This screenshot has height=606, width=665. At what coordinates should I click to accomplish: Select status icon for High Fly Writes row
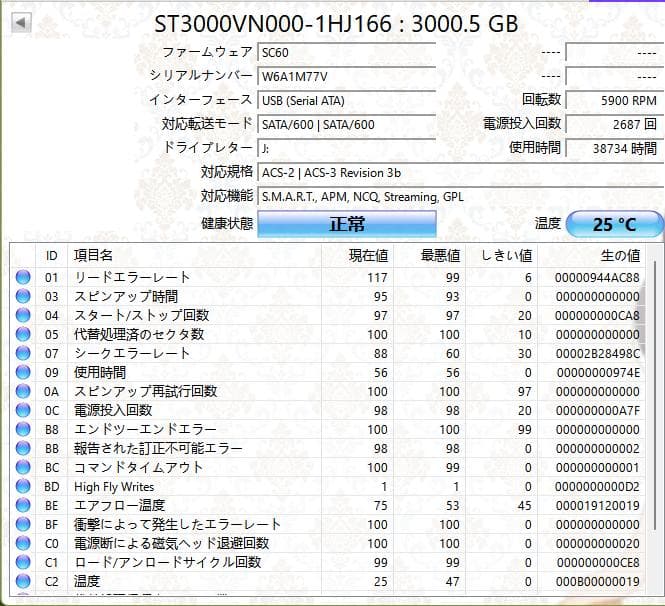pos(23,486)
